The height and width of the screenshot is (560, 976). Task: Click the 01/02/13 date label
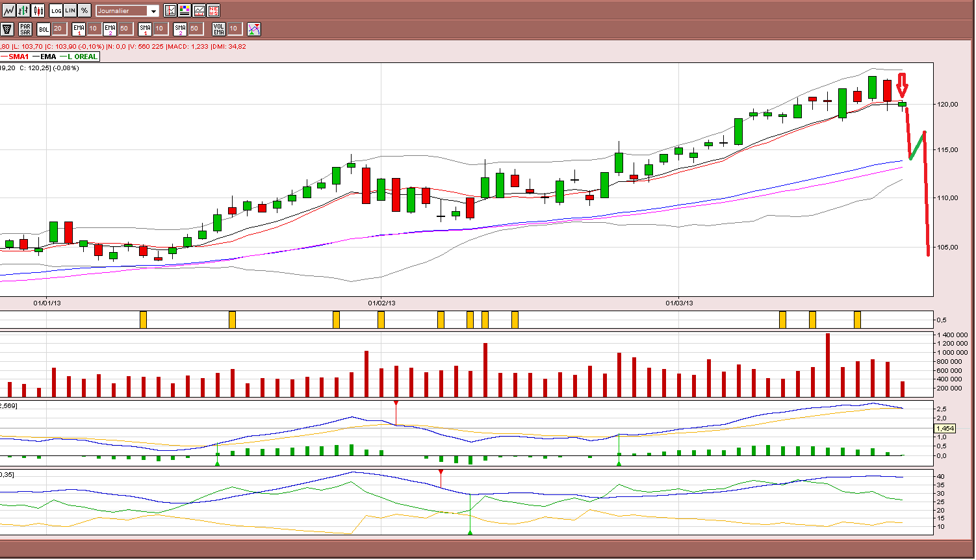(x=381, y=303)
